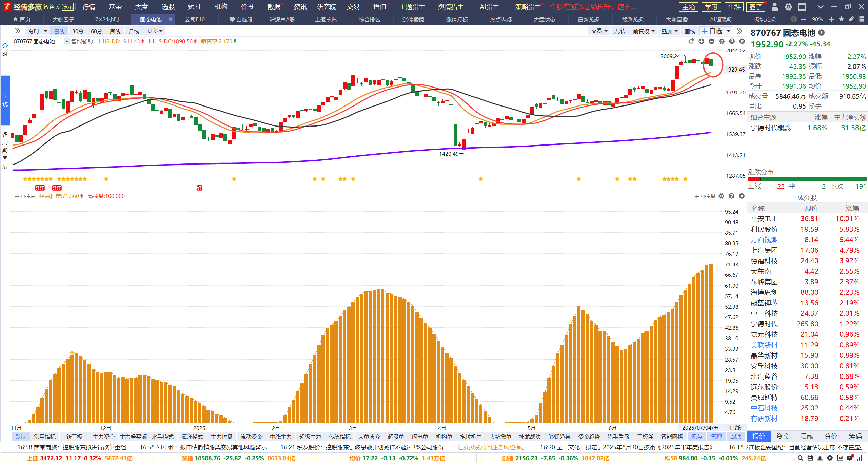
Task: Open the 前复权 adjustment dropdown
Action: 644,31
